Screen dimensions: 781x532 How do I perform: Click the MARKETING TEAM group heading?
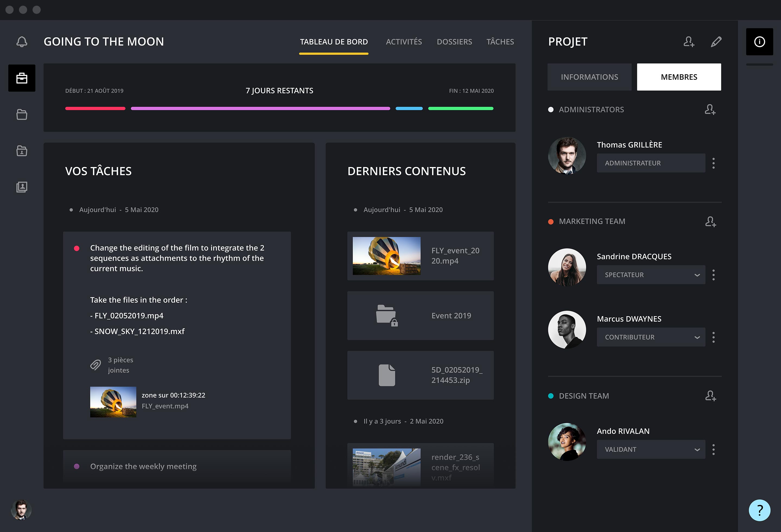[592, 221]
